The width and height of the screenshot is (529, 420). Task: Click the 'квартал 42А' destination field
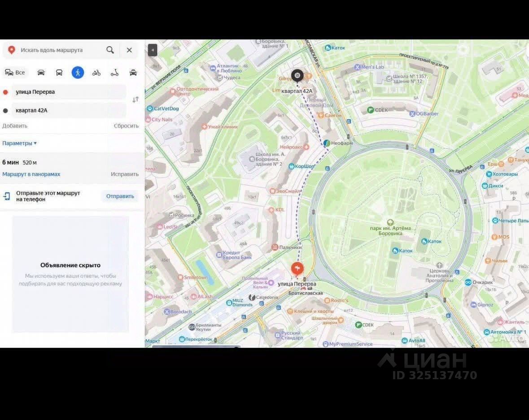67,110
